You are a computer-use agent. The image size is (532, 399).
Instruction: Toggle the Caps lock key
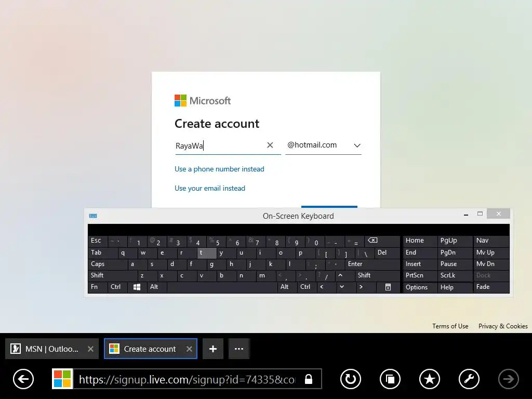point(108,264)
